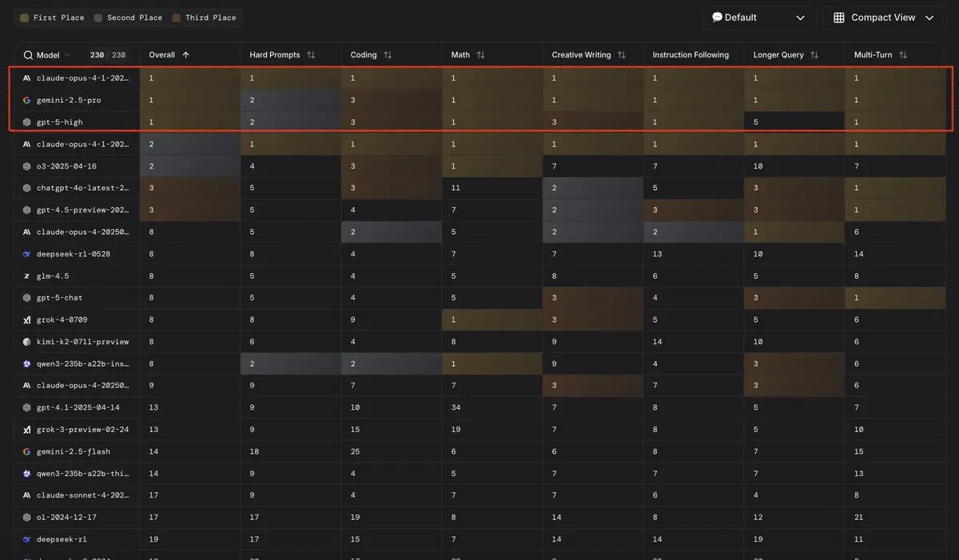The image size is (959, 560).
Task: Open the gpt-5-high model link
Action: [60, 122]
